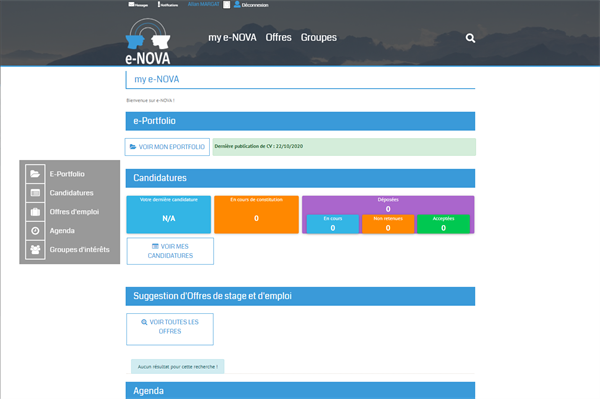Click the user avatar thumbnail beside the name
This screenshot has width=600, height=399.
(227, 5)
